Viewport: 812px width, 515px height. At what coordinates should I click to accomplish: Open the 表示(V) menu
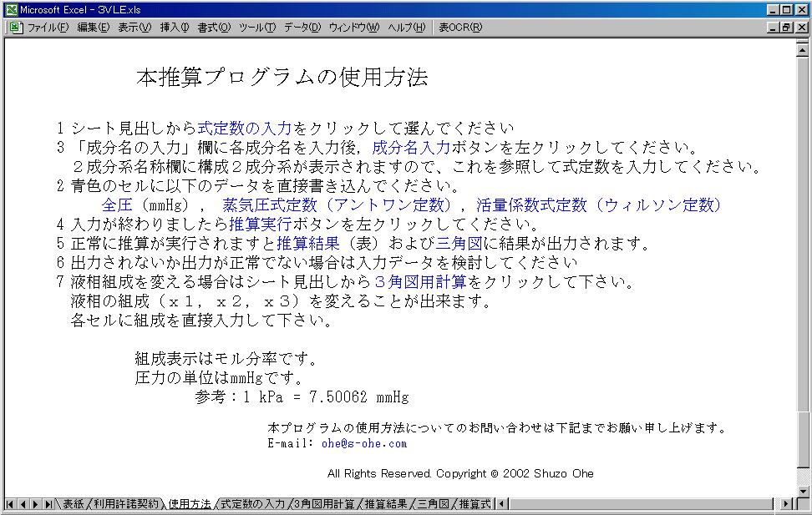[x=134, y=28]
